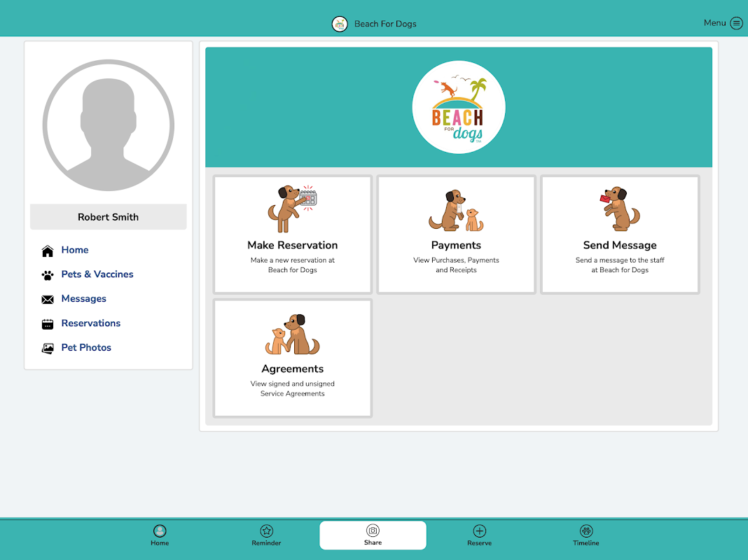748x560 pixels.
Task: Click the Payments dog and cat illustration
Action: coord(456,210)
